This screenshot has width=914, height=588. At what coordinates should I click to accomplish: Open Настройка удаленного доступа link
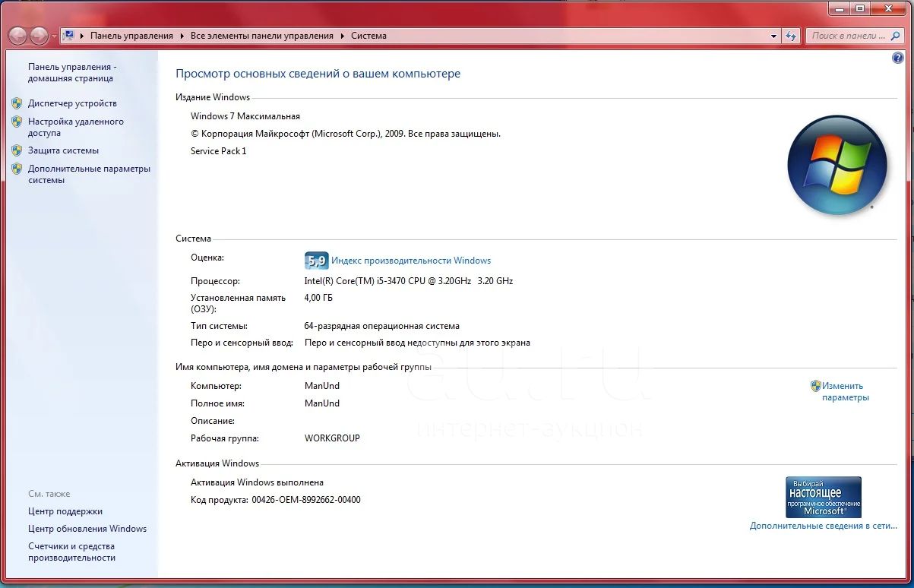point(76,127)
